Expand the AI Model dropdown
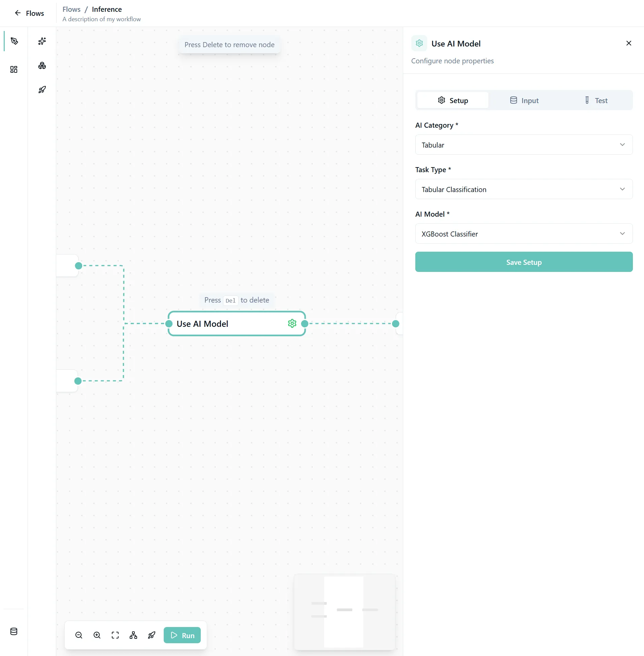 [x=524, y=233]
